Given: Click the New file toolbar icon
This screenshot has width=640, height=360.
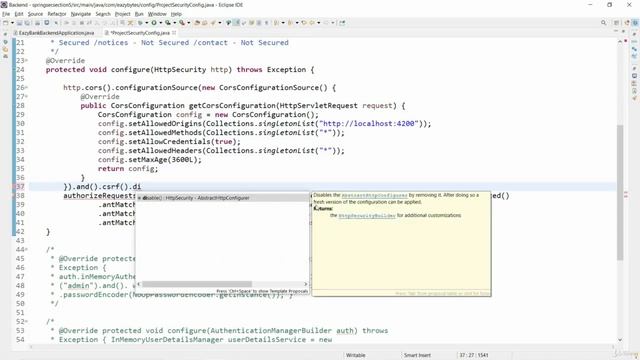Looking at the screenshot, I should [6, 23].
